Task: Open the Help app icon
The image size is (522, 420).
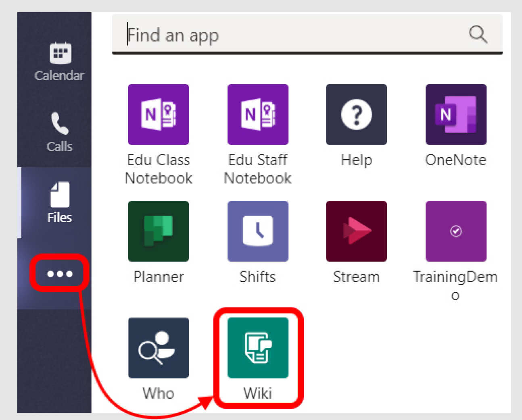Action: coord(357,114)
